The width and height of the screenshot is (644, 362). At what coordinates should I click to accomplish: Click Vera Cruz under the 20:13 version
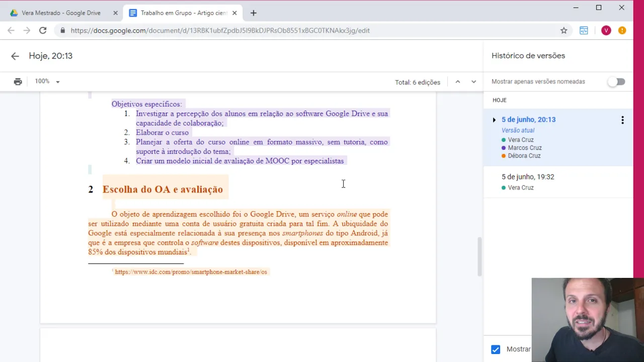[x=521, y=140]
